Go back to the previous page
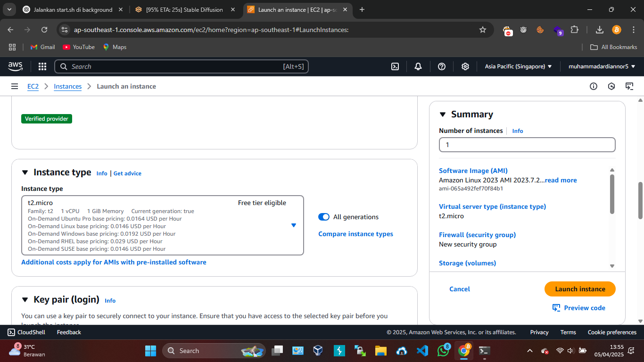644x362 pixels. (x=11, y=30)
